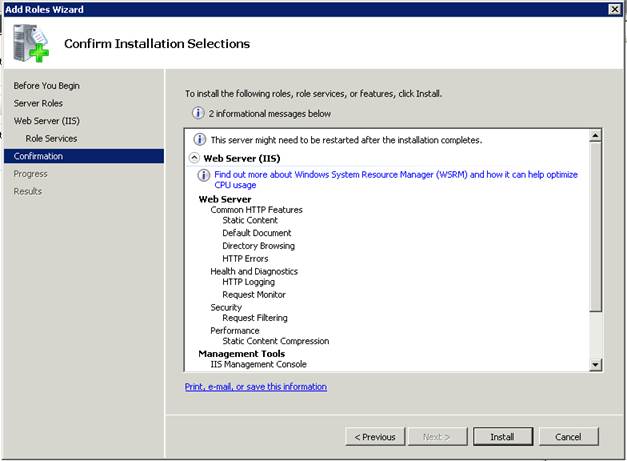Click 'Common HTTP Features' in the list

[x=256, y=210]
